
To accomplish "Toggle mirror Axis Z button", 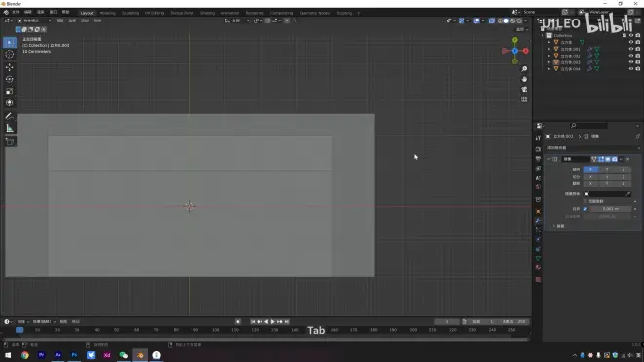I will click(624, 169).
